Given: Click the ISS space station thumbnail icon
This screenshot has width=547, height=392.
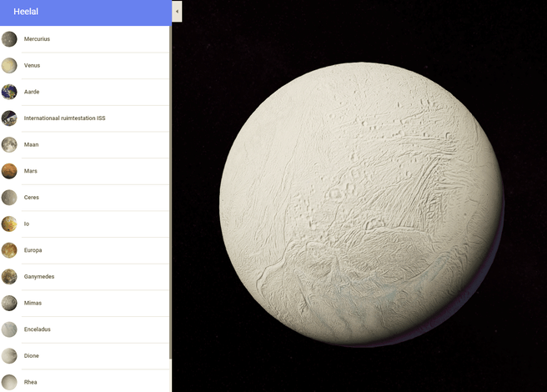Looking at the screenshot, I should 9,118.
